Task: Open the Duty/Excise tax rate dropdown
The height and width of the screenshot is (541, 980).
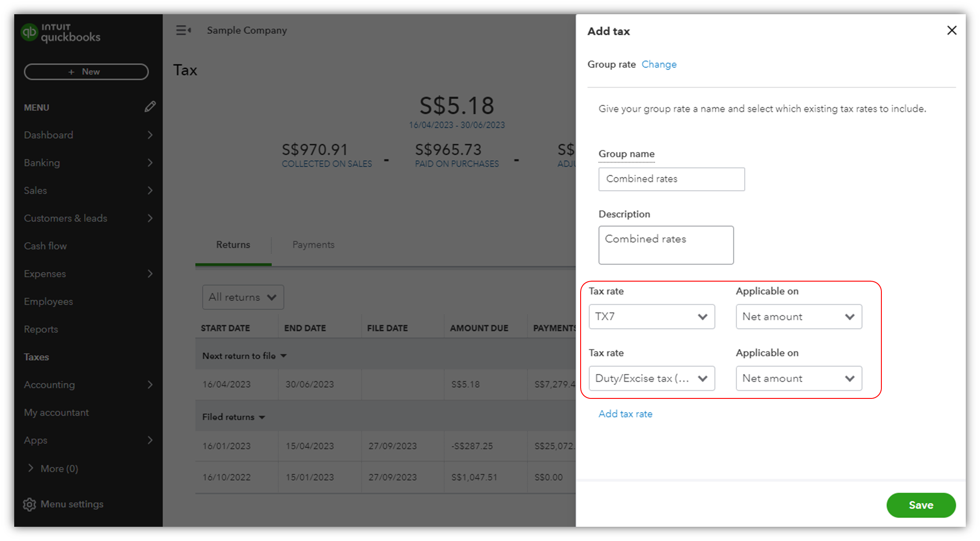Action: coord(651,378)
